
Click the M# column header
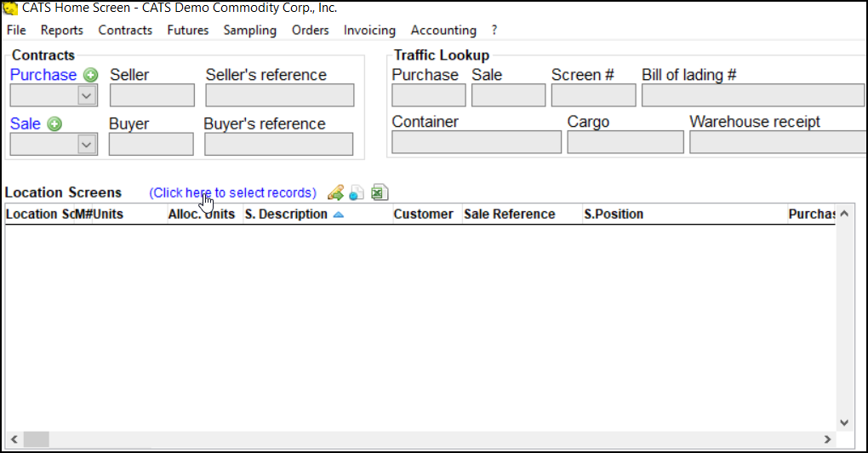tap(83, 215)
